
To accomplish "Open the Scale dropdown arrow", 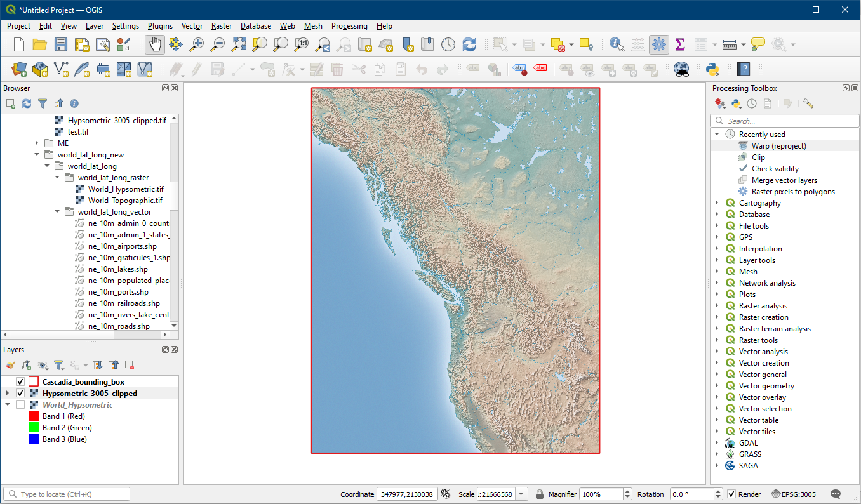I will (x=521, y=494).
